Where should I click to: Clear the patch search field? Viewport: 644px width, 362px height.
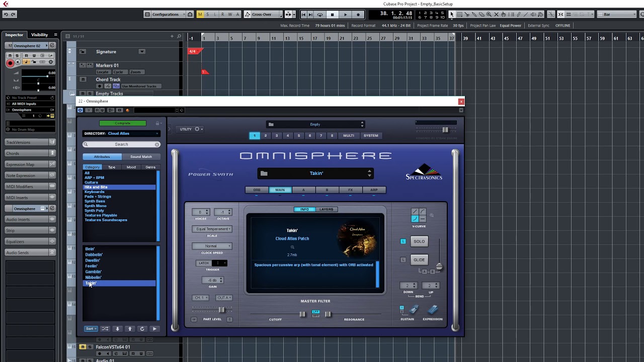coord(157,144)
